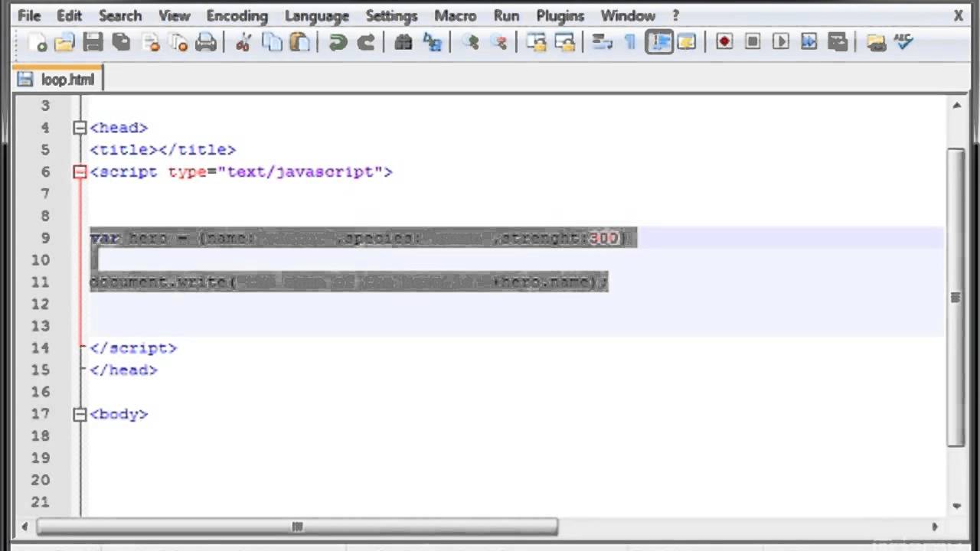The height and width of the screenshot is (551, 980).
Task: Click the vertical scrollbar thumb
Action: click(955, 297)
